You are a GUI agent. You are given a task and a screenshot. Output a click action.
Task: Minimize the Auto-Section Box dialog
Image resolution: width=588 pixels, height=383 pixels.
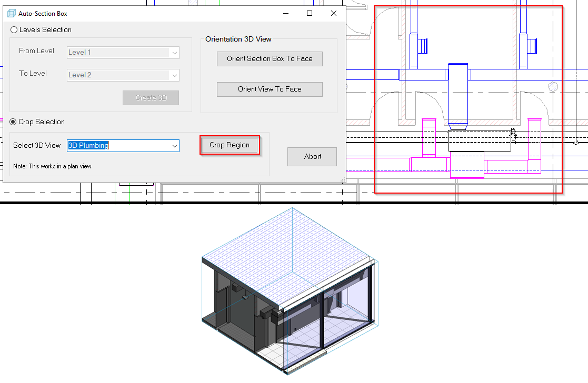pos(286,14)
